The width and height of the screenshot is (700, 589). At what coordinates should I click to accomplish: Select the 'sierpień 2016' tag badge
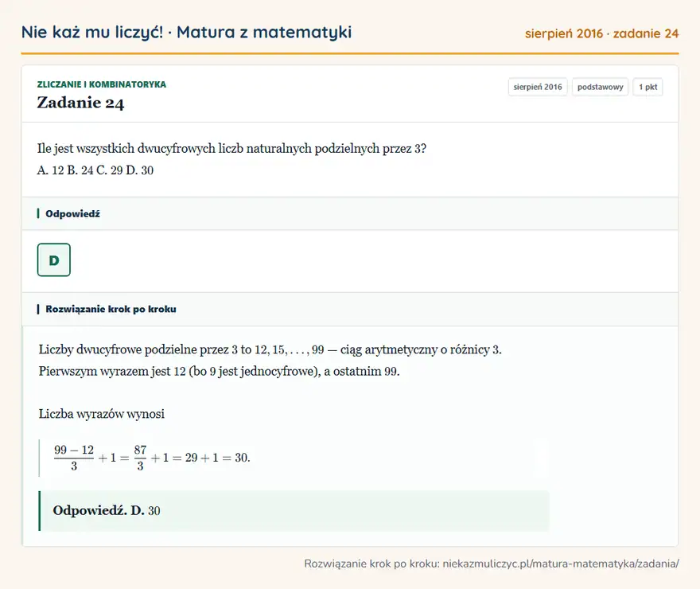click(x=538, y=87)
